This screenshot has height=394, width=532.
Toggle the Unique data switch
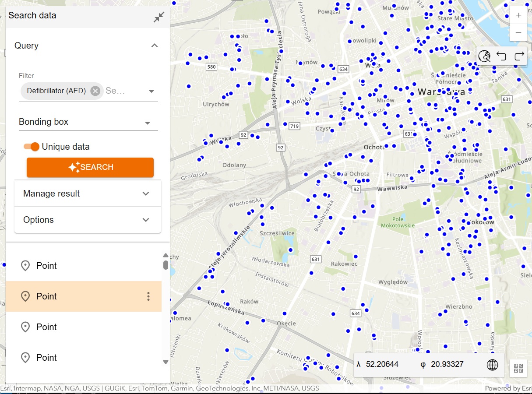pyautogui.click(x=32, y=147)
